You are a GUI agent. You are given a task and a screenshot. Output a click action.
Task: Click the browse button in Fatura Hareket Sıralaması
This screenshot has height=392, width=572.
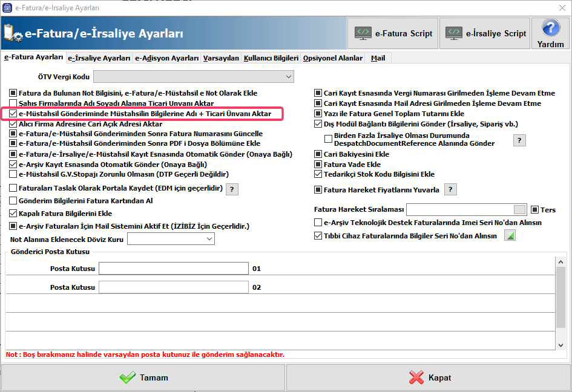pyautogui.click(x=519, y=209)
